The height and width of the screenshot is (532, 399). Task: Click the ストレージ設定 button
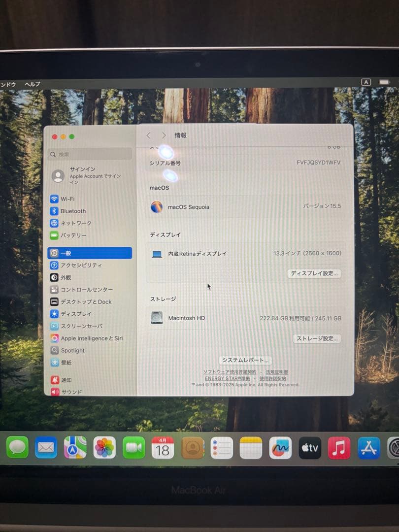pyautogui.click(x=317, y=338)
